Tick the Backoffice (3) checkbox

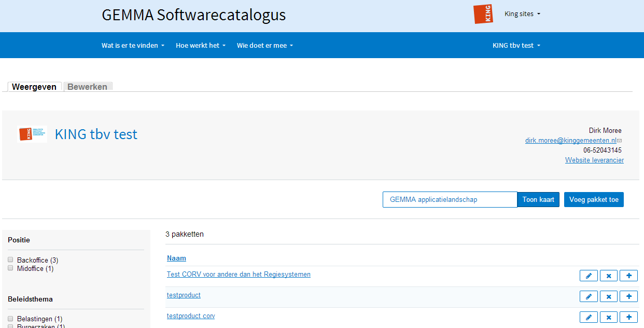(x=10, y=259)
